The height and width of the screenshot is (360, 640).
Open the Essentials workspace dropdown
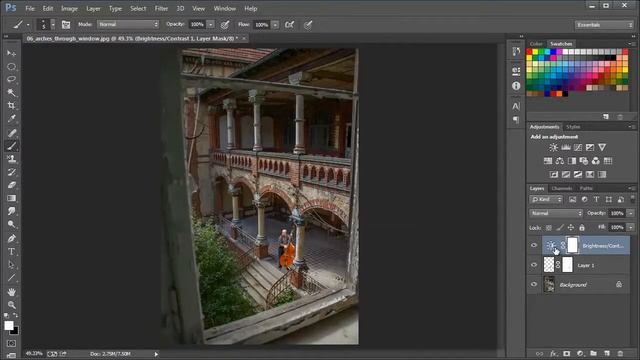pos(604,25)
